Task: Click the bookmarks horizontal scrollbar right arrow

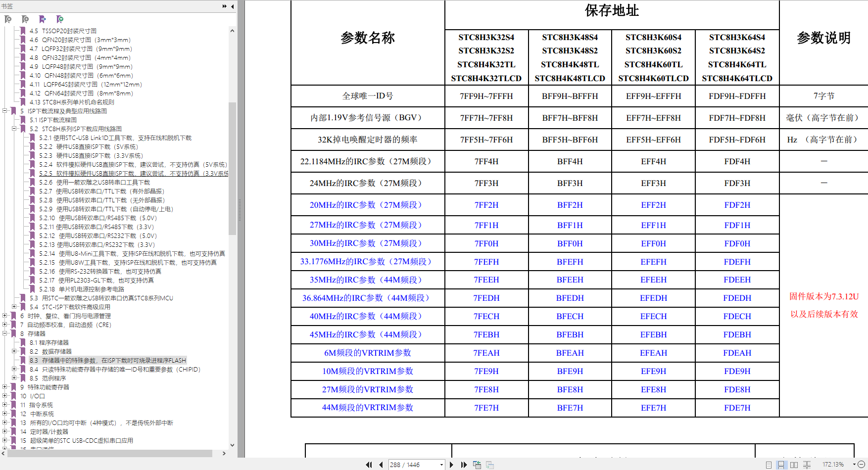Action: 224,453
